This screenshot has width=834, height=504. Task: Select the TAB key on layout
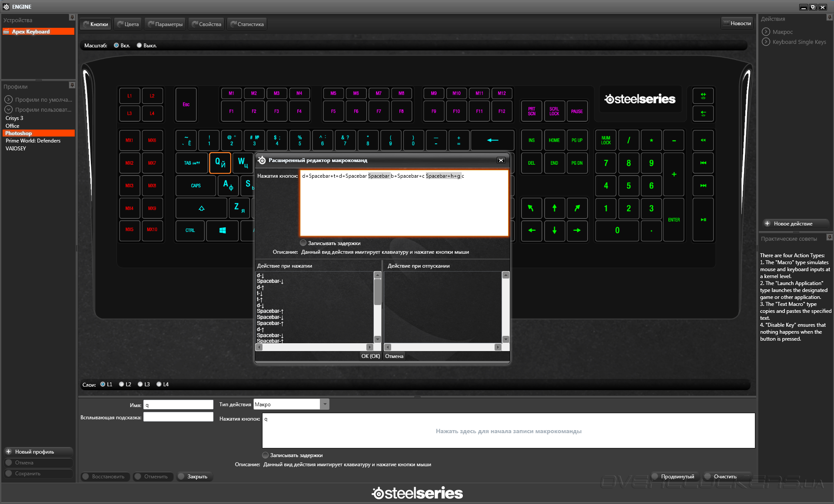(x=192, y=163)
